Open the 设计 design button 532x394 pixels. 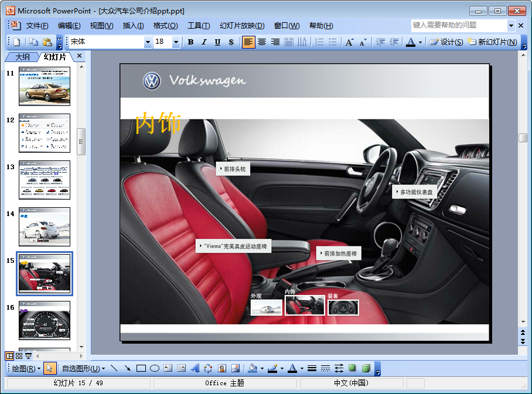pos(446,42)
